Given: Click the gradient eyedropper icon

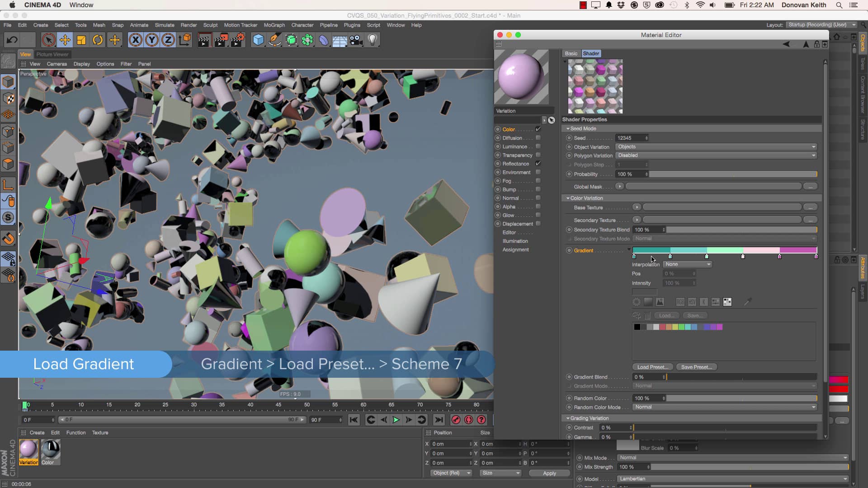Looking at the screenshot, I should (748, 302).
